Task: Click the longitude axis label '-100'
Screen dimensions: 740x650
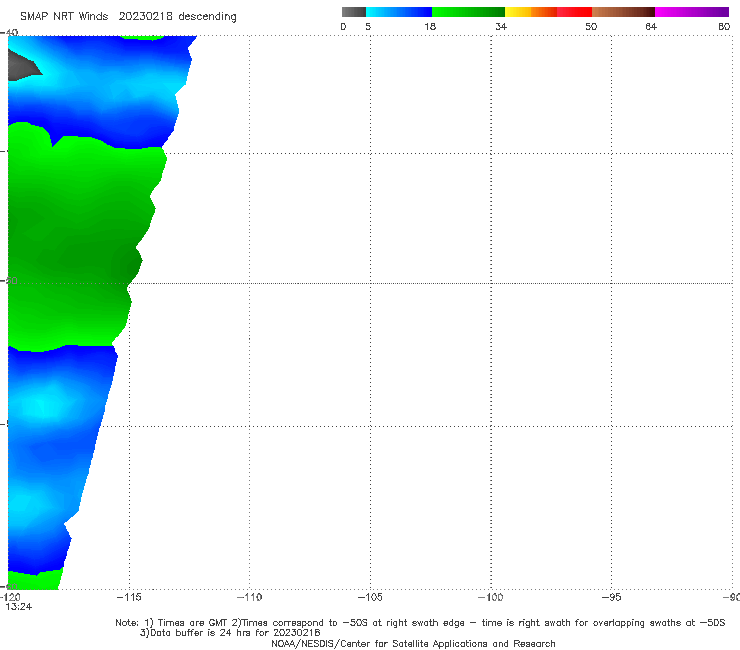Action: [x=490, y=597]
